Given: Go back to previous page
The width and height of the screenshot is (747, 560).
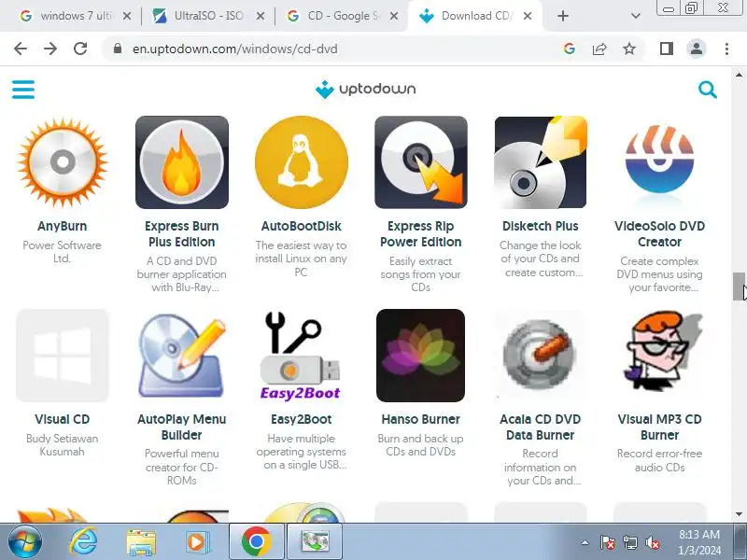Looking at the screenshot, I should [x=21, y=49].
